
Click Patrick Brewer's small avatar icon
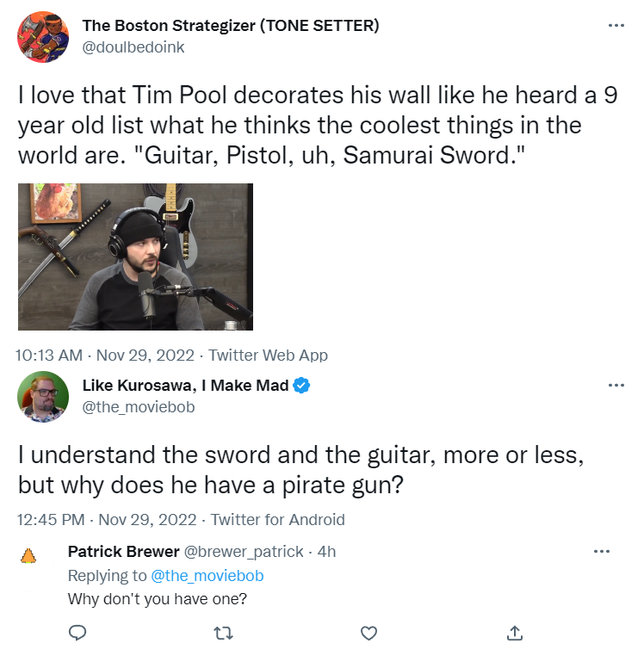(x=28, y=556)
